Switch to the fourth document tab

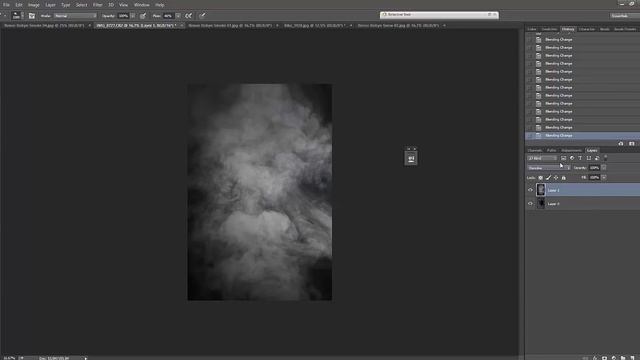[x=317, y=25]
